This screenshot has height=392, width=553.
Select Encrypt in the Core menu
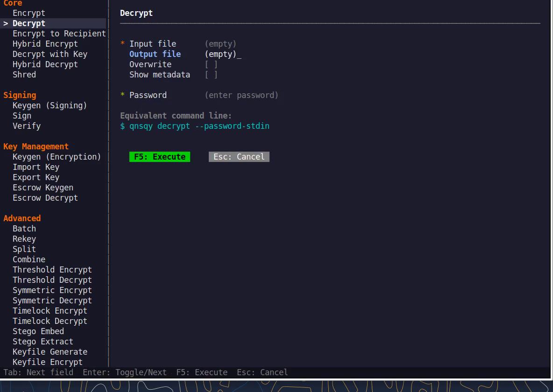pyautogui.click(x=29, y=13)
